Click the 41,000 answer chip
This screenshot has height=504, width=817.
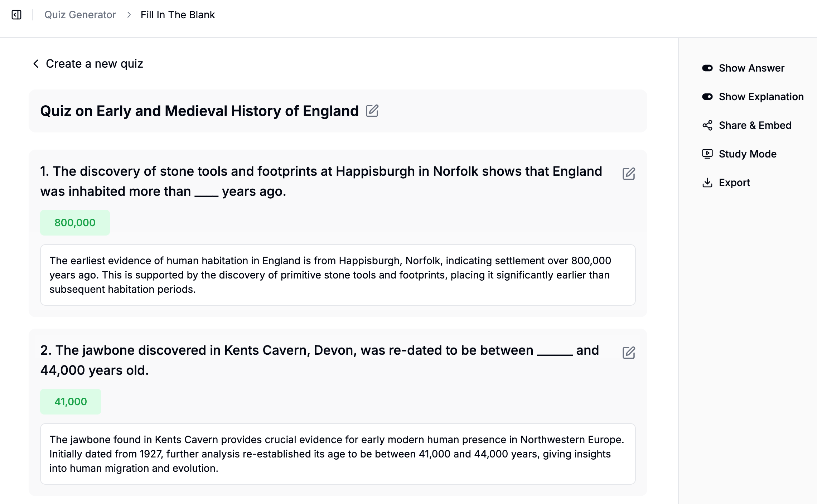click(71, 402)
